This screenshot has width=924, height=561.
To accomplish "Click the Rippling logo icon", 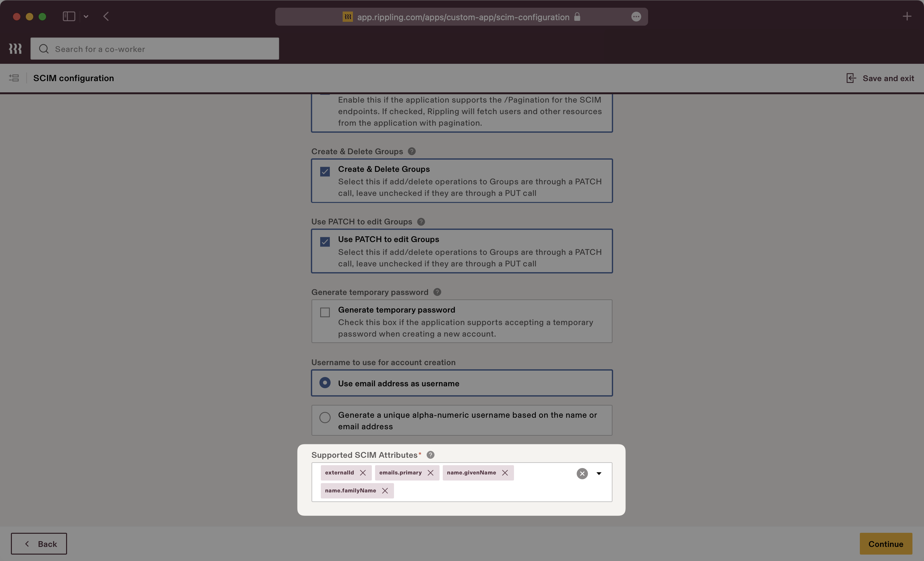I will pyautogui.click(x=15, y=48).
